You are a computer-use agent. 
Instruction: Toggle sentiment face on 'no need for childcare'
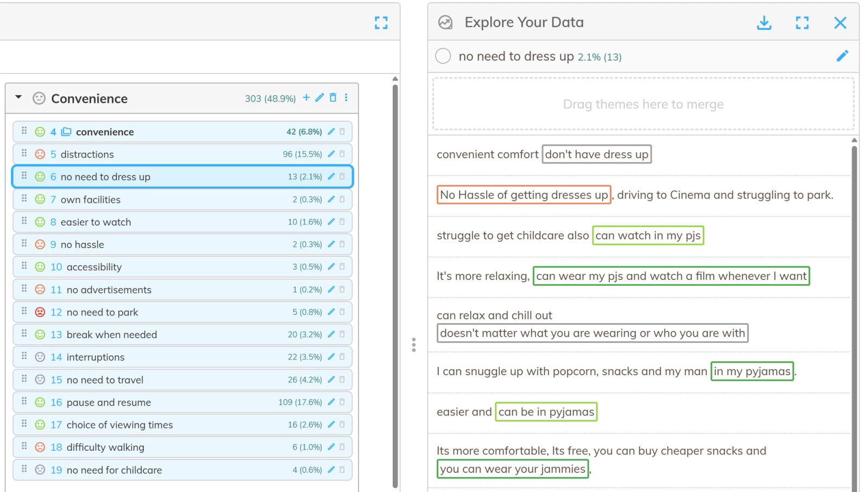click(x=40, y=470)
